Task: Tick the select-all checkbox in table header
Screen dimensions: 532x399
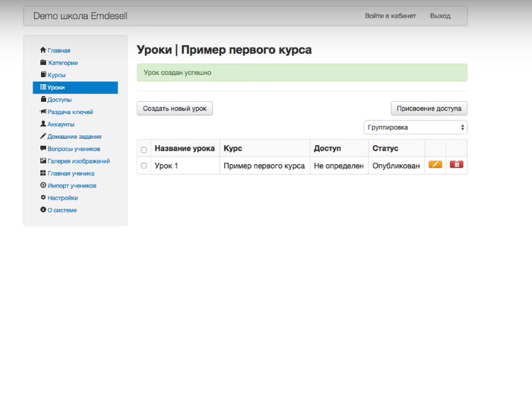Action: [144, 150]
